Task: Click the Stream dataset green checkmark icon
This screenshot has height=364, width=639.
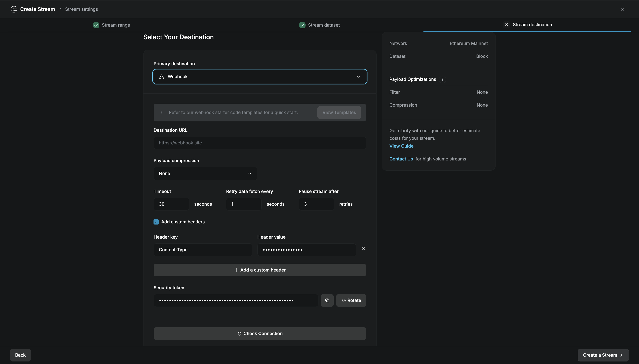Action: click(302, 25)
